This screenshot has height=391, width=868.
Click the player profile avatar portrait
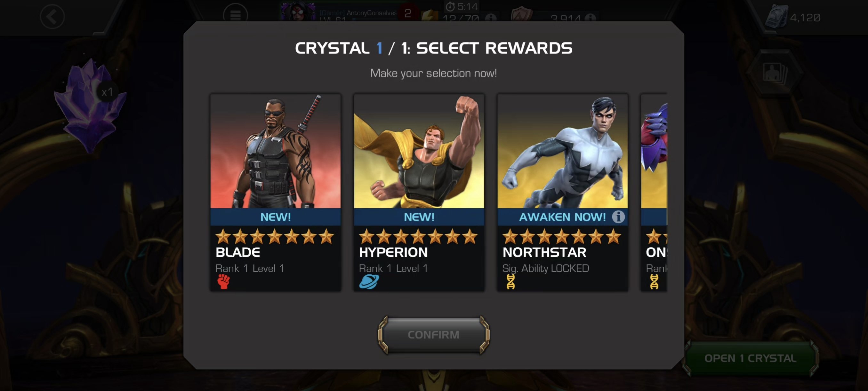(x=298, y=11)
